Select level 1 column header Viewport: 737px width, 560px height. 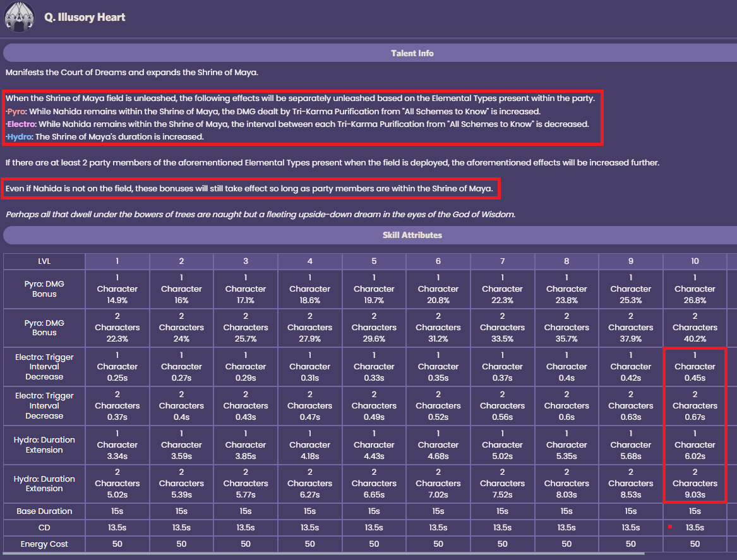click(x=117, y=261)
